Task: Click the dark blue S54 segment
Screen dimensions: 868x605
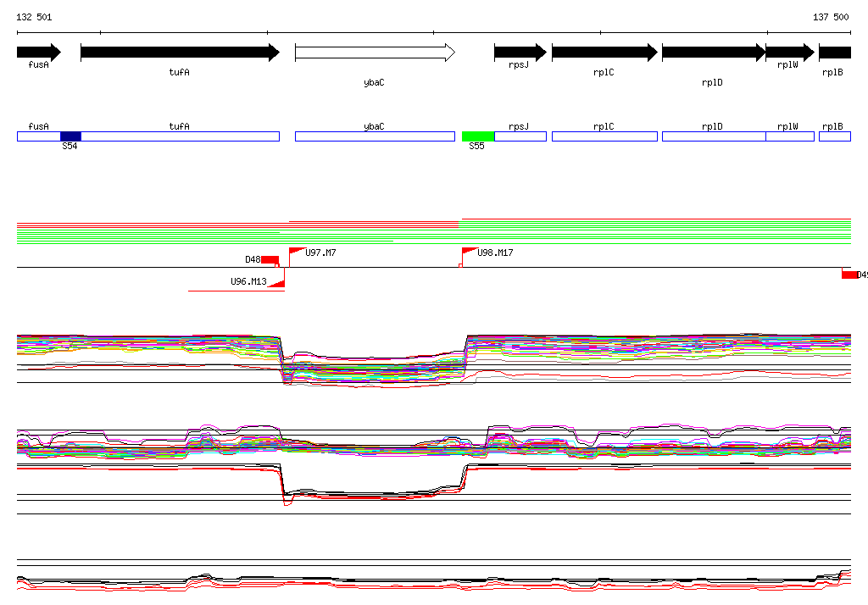Action: (x=70, y=136)
